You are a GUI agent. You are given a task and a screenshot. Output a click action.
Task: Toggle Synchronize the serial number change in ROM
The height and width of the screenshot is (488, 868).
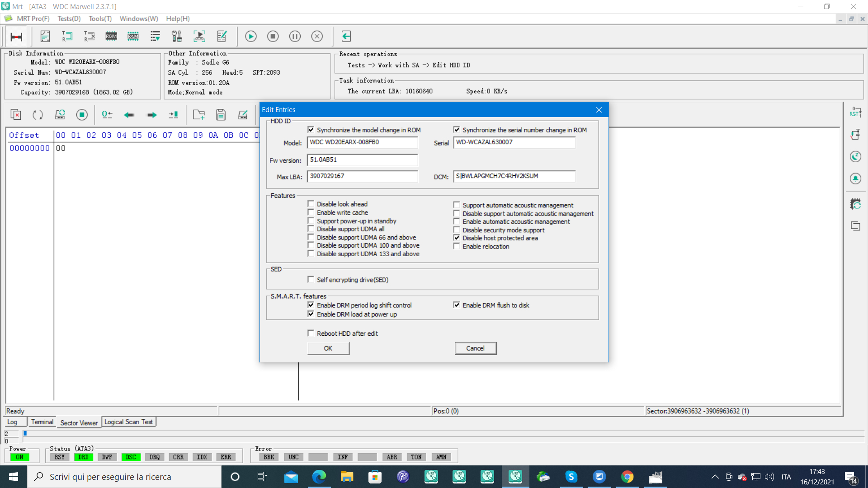[x=457, y=130]
